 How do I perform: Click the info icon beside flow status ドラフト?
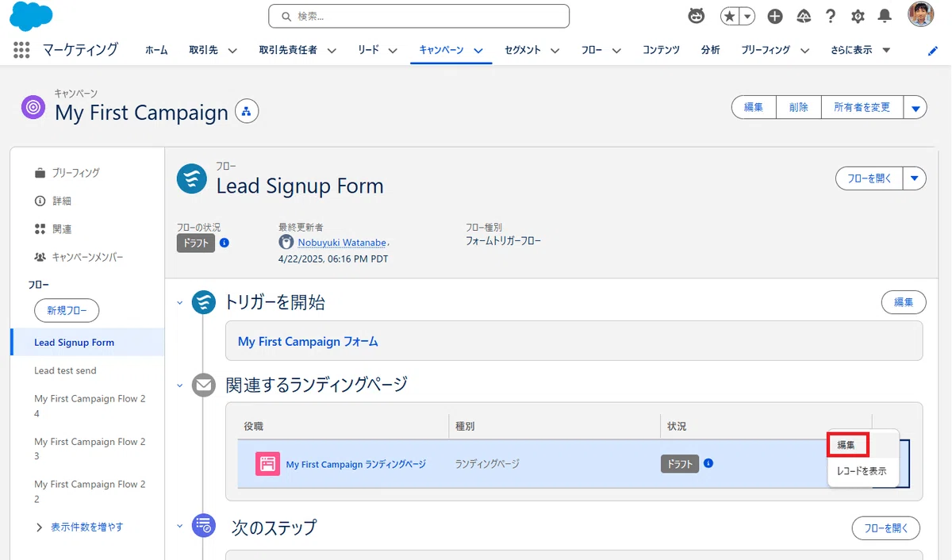(x=225, y=243)
